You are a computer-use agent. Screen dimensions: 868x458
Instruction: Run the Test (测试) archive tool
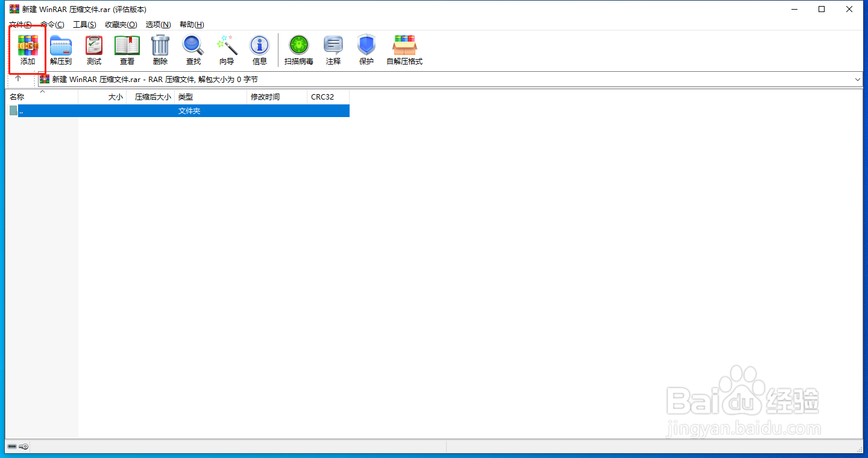pos(94,49)
